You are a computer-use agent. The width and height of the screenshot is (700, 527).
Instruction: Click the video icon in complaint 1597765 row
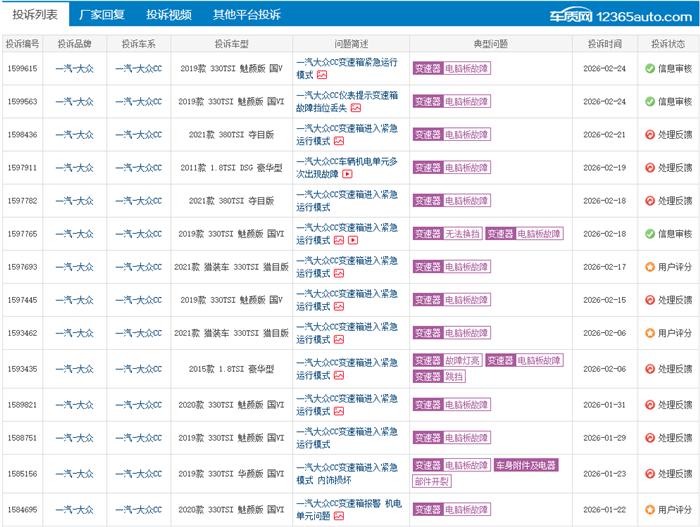(353, 240)
